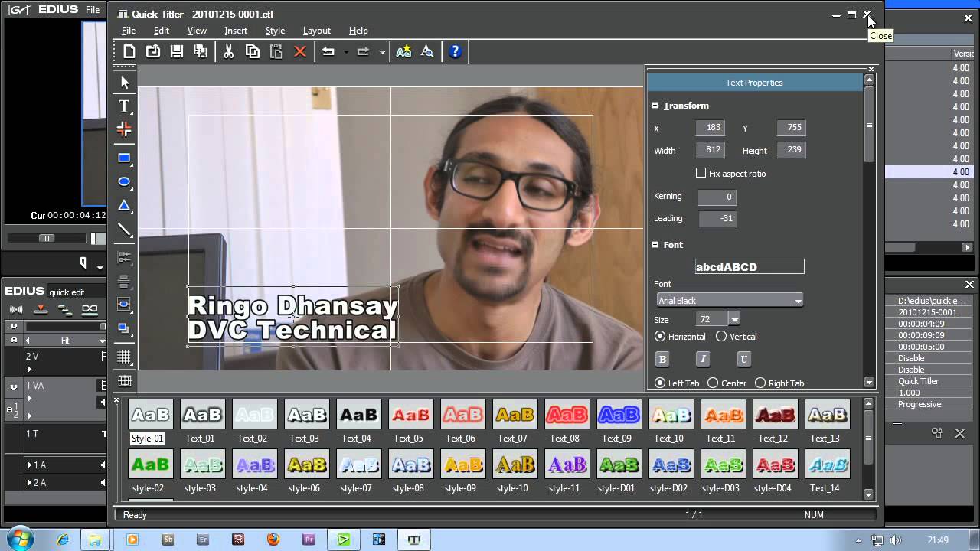Toggle Bold with the B button
Screen dimensions: 980x551
[663, 359]
